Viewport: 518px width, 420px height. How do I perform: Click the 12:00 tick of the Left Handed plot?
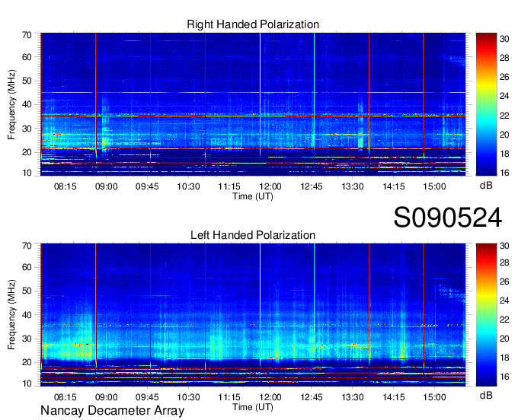point(270,397)
